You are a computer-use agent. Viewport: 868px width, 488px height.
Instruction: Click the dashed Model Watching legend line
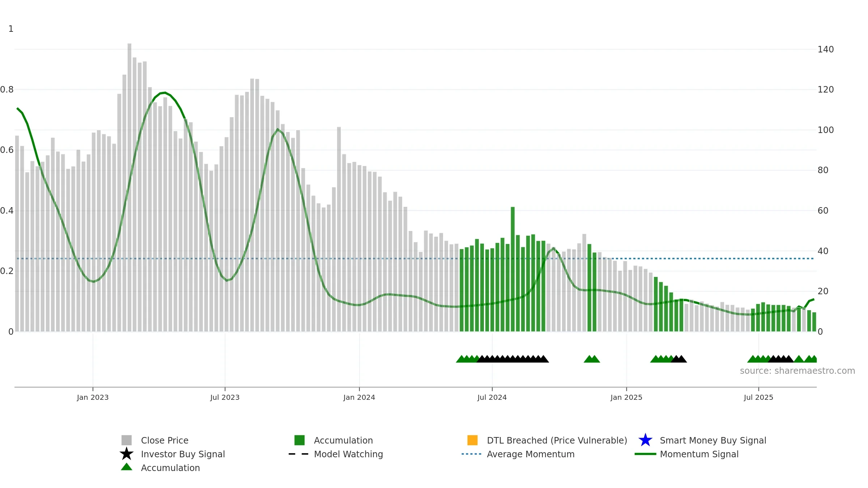coord(299,454)
